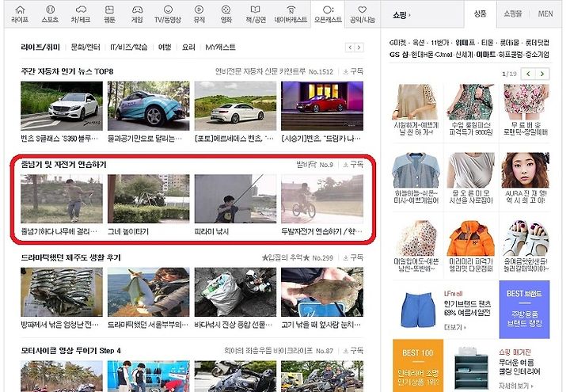Select the 요리 category

pos(188,47)
